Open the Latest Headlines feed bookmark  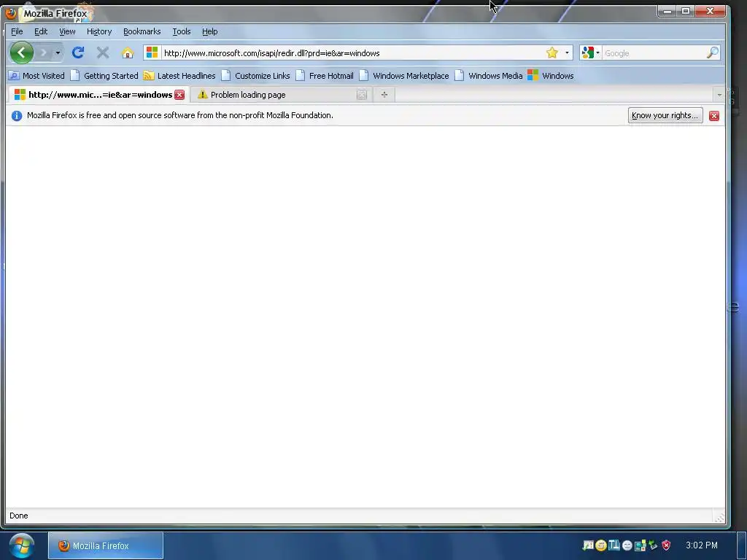click(179, 76)
